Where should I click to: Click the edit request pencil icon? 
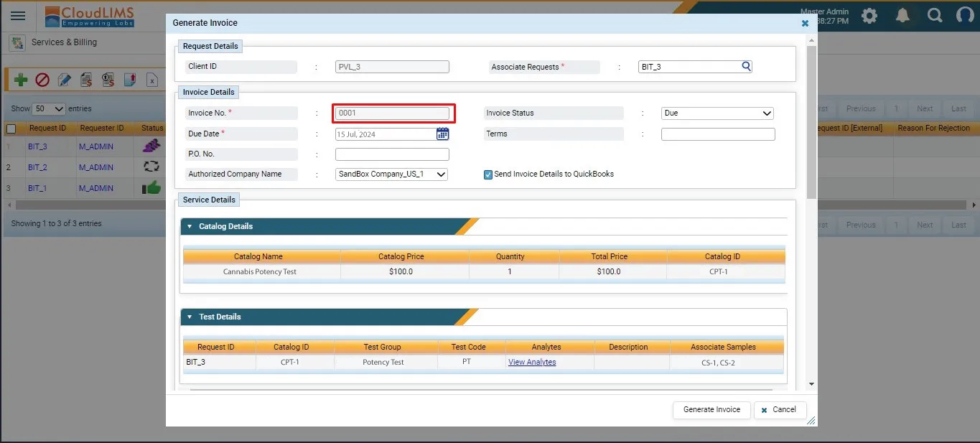(x=65, y=80)
